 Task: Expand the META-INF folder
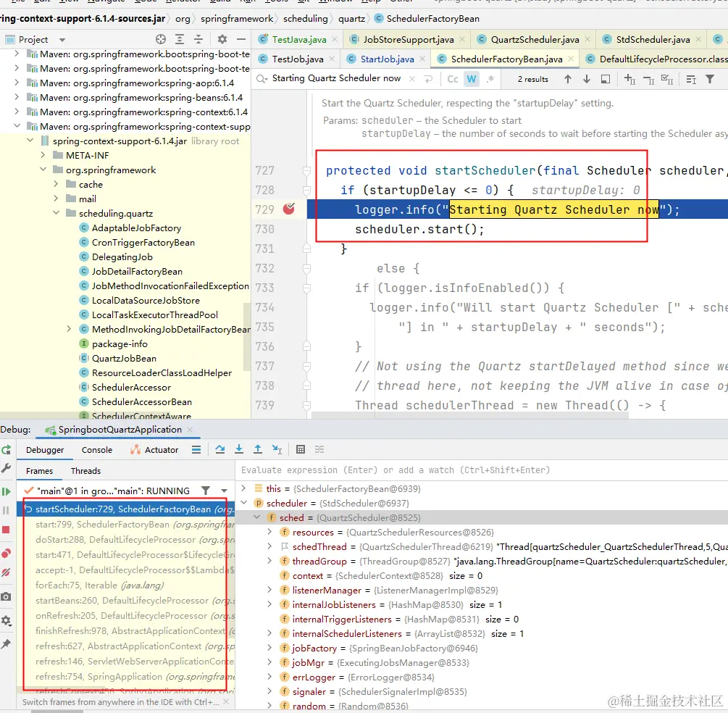coord(43,155)
